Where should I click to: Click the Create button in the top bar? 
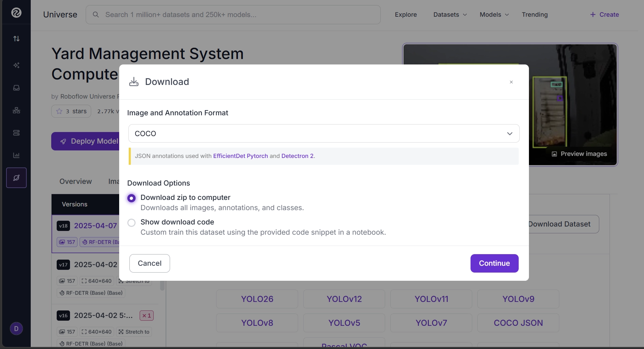[604, 15]
